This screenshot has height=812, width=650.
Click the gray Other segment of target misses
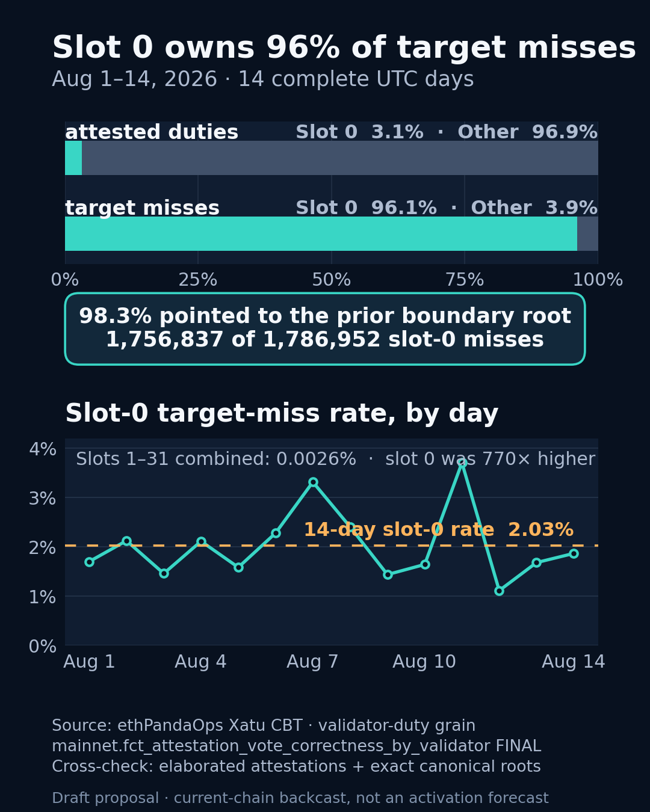(587, 233)
